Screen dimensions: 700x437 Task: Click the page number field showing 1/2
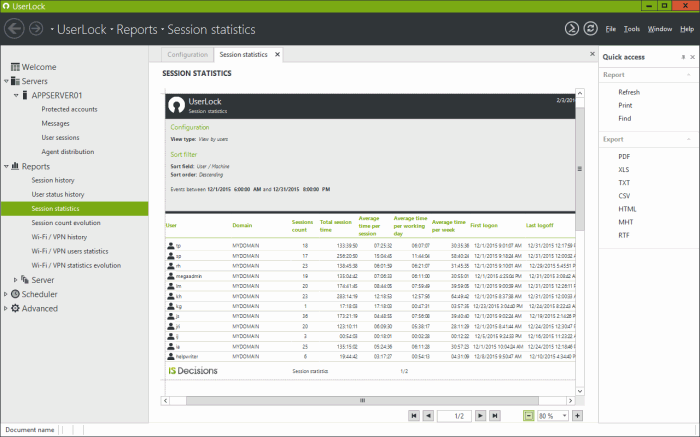point(454,416)
